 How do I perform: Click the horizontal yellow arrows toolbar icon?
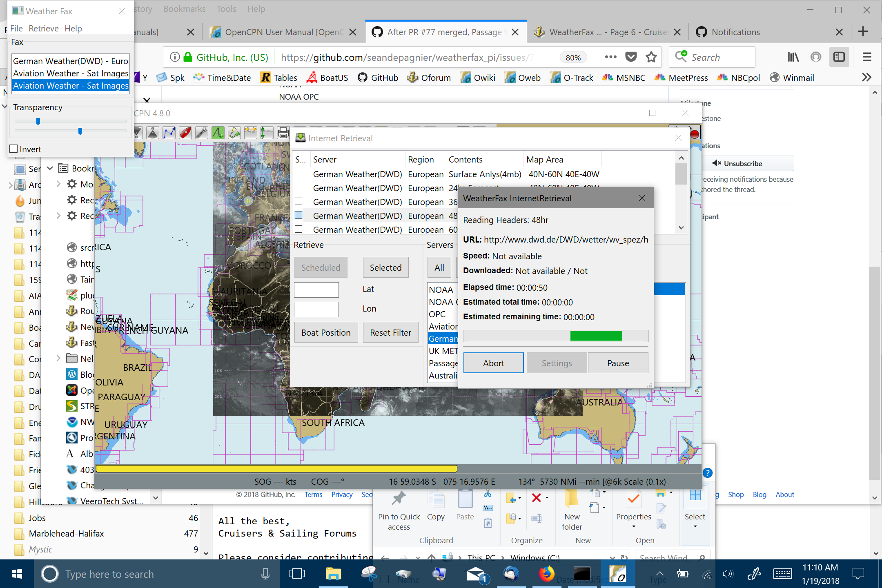251,133
